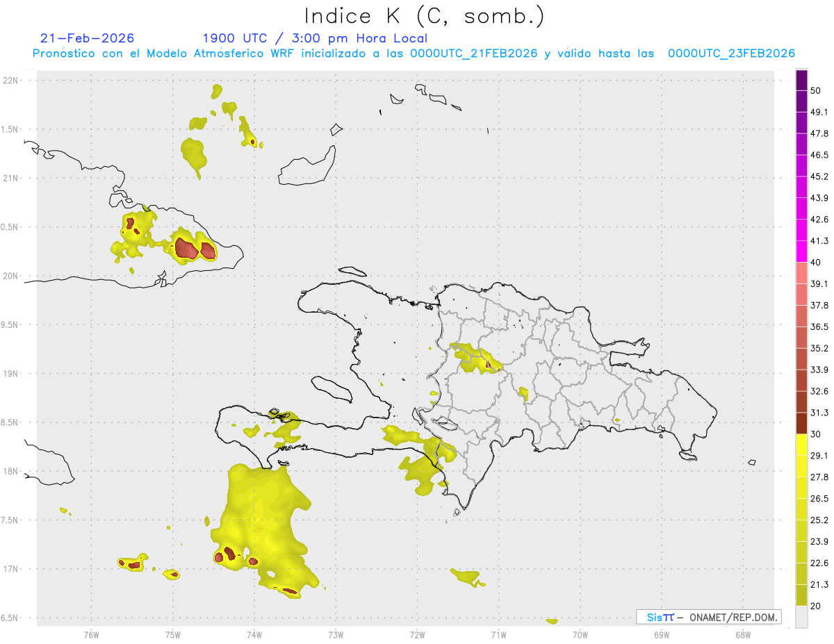834x644 pixels.
Task: Click the colorbar value 36.5
Action: 819,327
